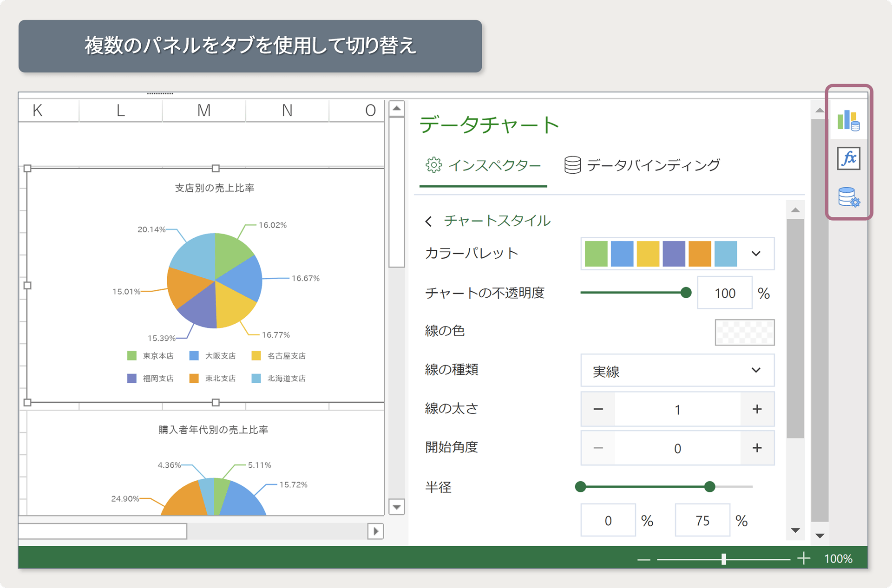Click the 線の色 color swatch
Image resolution: width=892 pixels, height=588 pixels.
coord(744,332)
